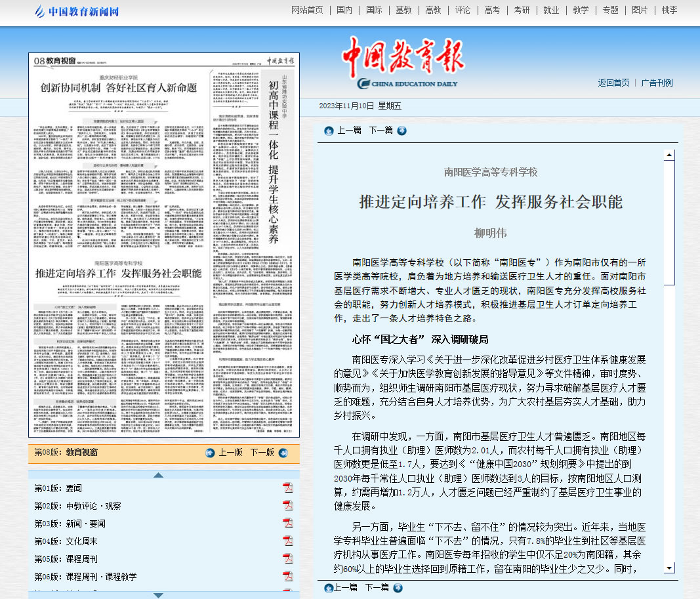
Task: Open page 第03版：新闻·要闻
Action: tap(70, 524)
